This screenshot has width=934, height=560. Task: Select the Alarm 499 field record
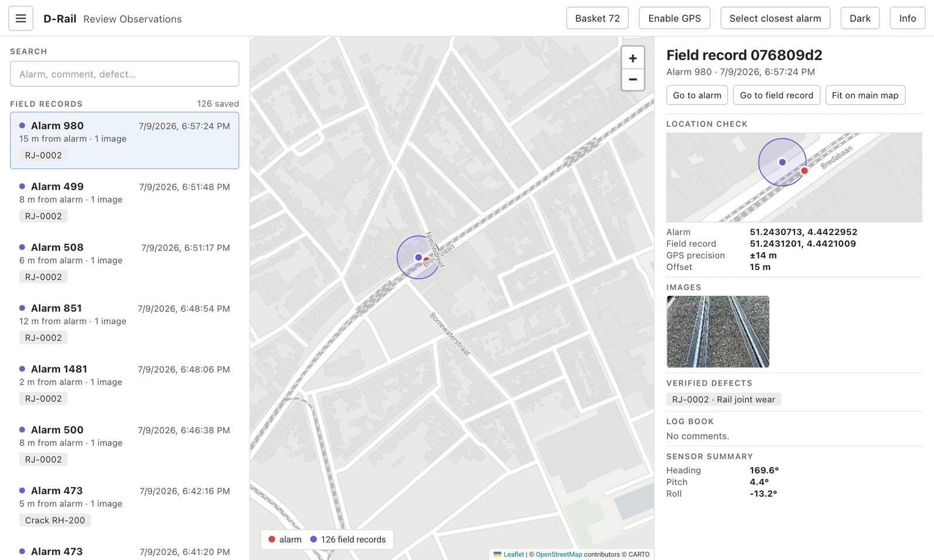click(124, 201)
